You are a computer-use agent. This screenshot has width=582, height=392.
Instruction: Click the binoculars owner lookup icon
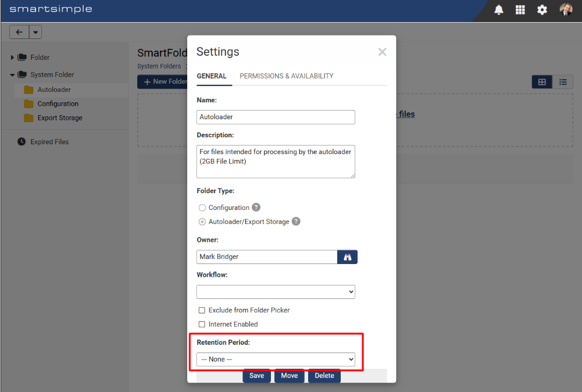click(348, 257)
